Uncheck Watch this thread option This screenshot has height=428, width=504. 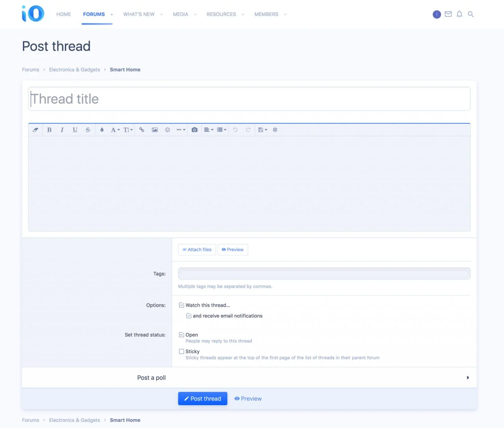click(182, 305)
